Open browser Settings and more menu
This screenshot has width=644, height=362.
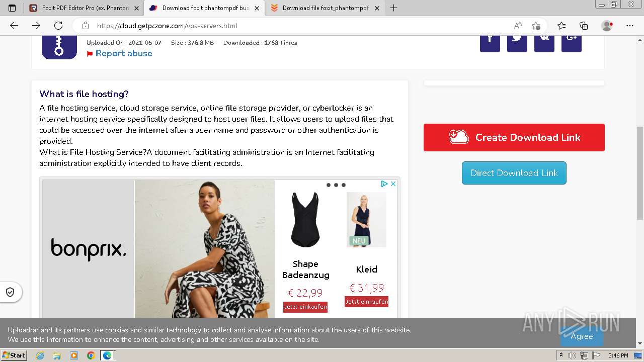pyautogui.click(x=630, y=26)
